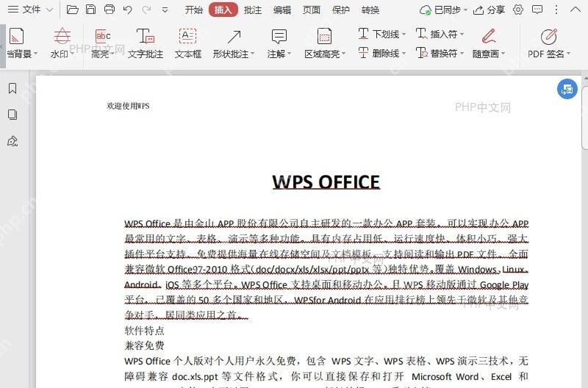Screen dimensions: 588x388
Task: Click the print icon
Action: click(x=109, y=10)
